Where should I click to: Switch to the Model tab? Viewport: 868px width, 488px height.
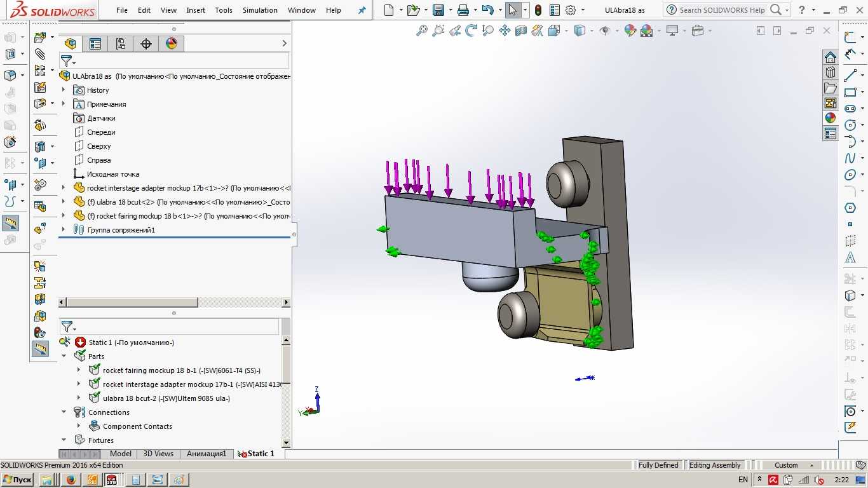[121, 454]
